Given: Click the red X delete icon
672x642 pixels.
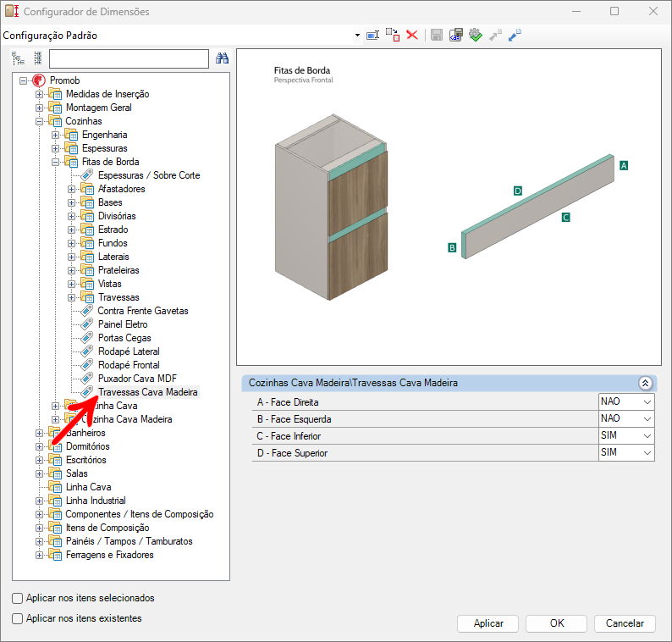Looking at the screenshot, I should [412, 35].
